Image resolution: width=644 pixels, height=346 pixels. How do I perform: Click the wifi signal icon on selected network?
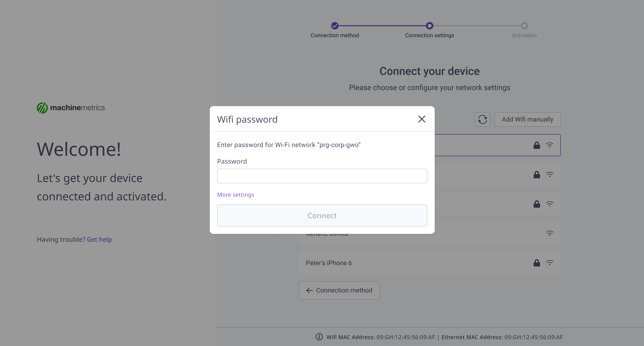(x=549, y=145)
